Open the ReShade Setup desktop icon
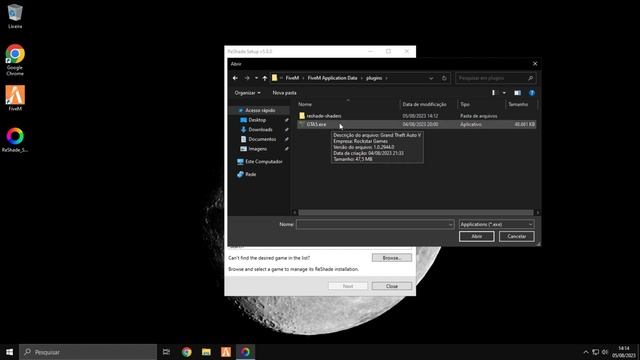 [15, 140]
